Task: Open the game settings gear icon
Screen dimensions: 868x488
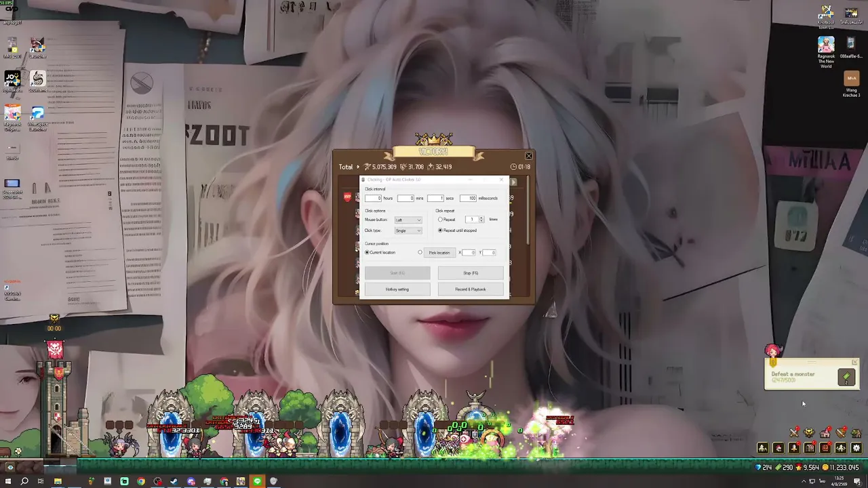Action: (x=856, y=448)
